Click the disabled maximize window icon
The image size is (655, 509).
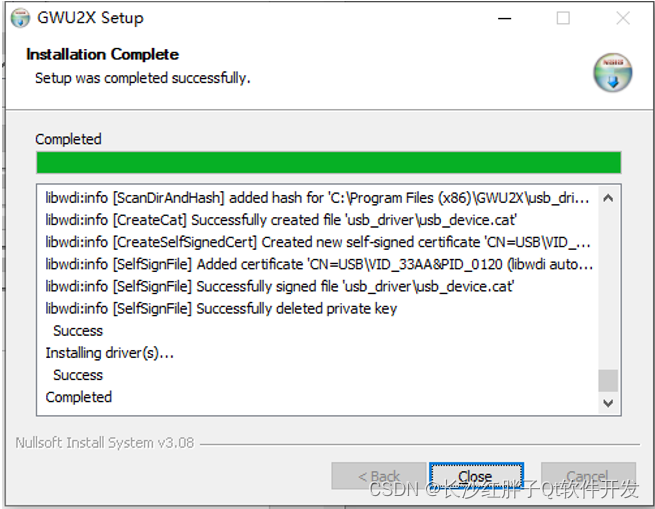tap(563, 18)
